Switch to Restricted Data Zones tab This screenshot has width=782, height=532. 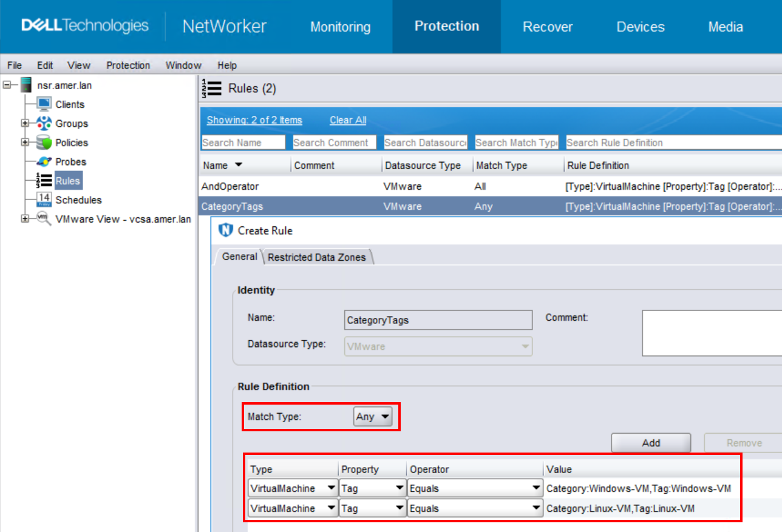316,257
